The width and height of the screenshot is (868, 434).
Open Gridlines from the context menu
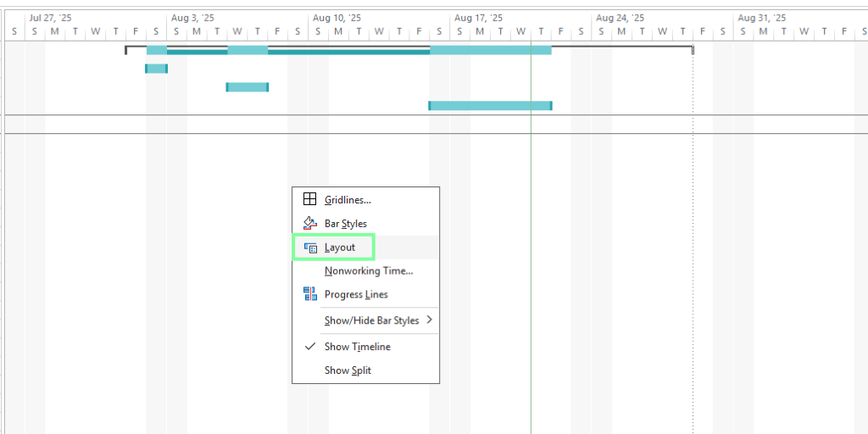click(x=365, y=200)
